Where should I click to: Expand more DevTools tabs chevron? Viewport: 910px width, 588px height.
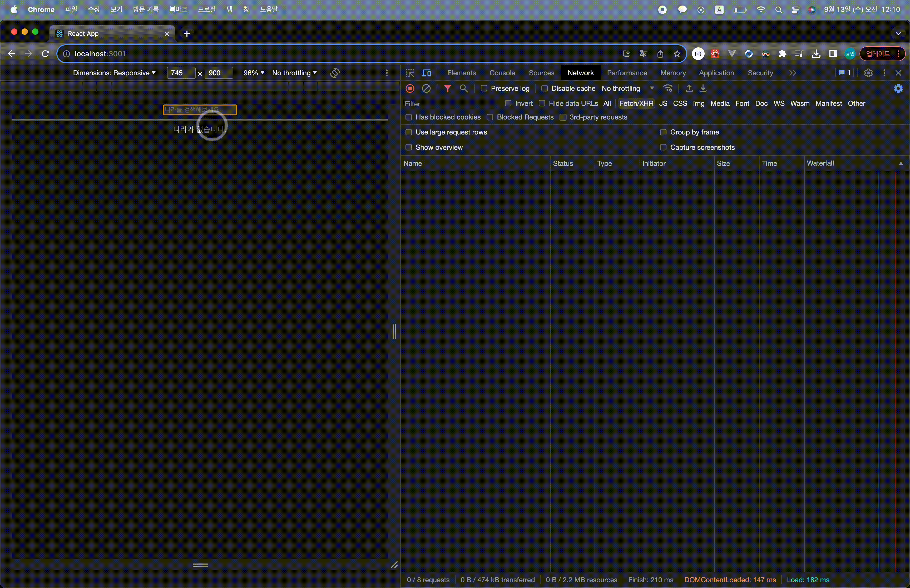(792, 73)
